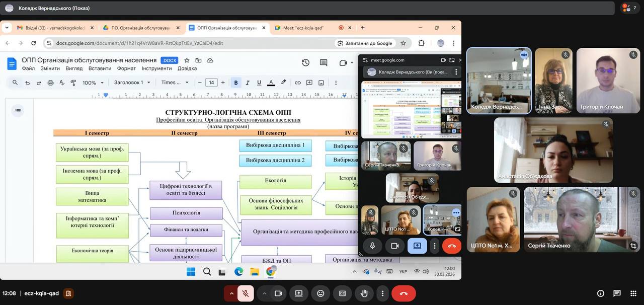Open the chat panel icon at bottom right

617,293
